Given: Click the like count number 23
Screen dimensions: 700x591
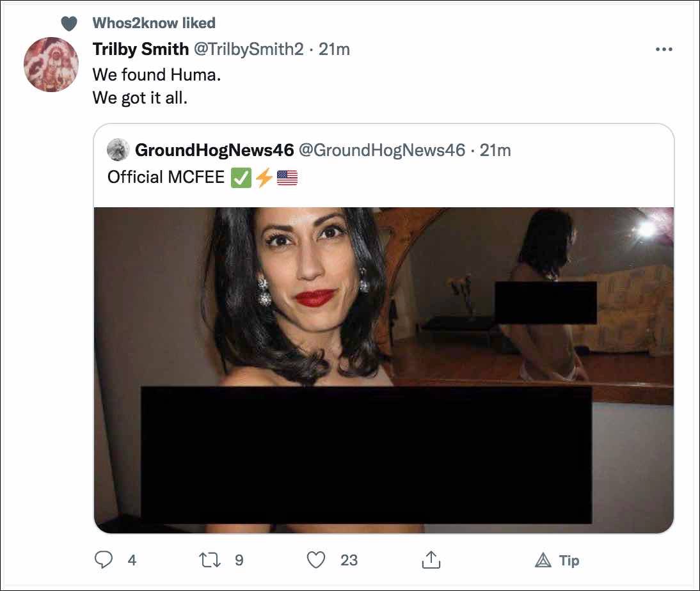Looking at the screenshot, I should click(x=349, y=560).
